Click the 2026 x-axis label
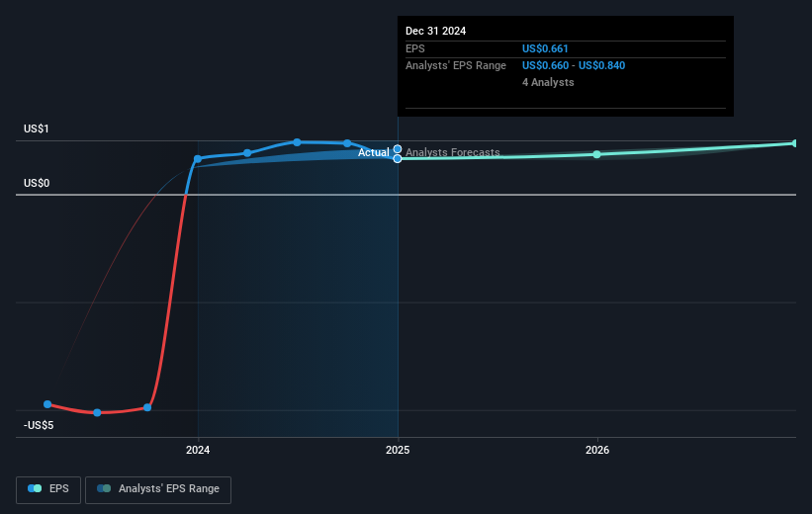The height and width of the screenshot is (514, 812). click(597, 451)
